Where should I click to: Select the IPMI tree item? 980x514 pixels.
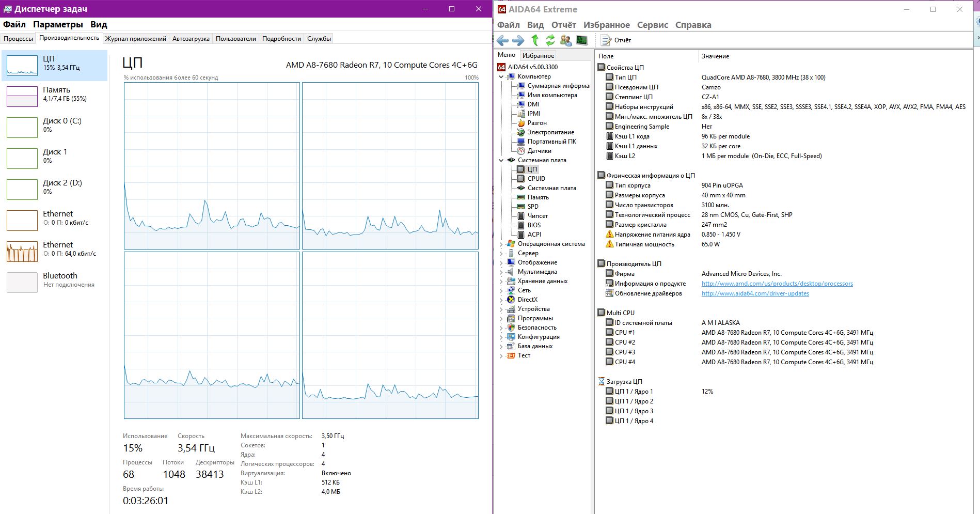click(529, 114)
